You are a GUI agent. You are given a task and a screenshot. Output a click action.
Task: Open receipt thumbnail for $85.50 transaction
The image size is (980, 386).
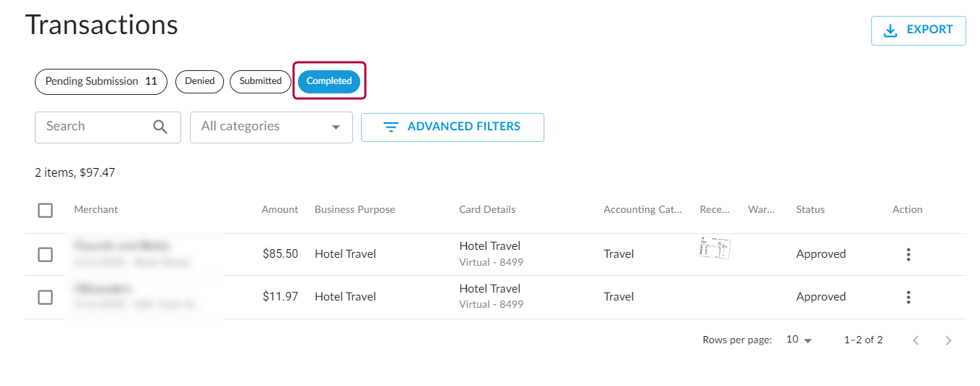715,248
